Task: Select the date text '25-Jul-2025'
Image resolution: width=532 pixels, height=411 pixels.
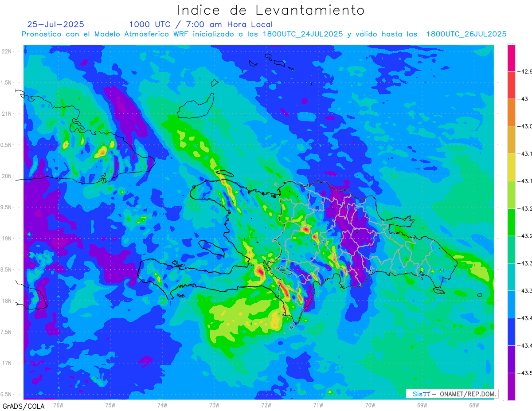Action: click(x=56, y=24)
